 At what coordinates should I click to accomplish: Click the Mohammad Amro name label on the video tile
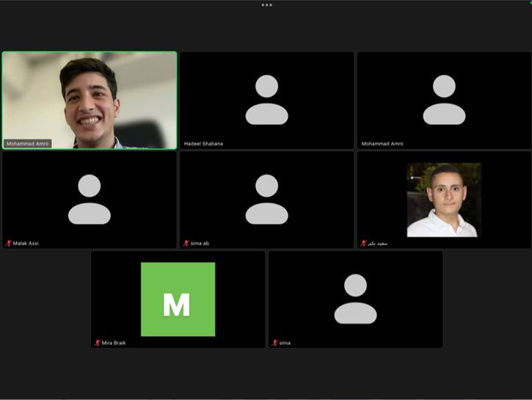(x=27, y=144)
